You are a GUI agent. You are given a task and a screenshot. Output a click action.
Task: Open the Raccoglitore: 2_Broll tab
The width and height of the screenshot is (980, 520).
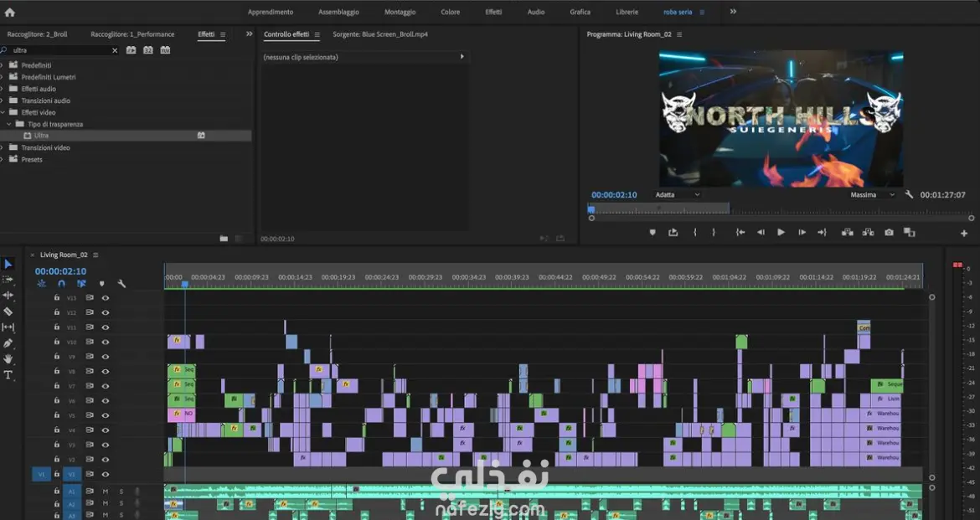click(x=37, y=34)
